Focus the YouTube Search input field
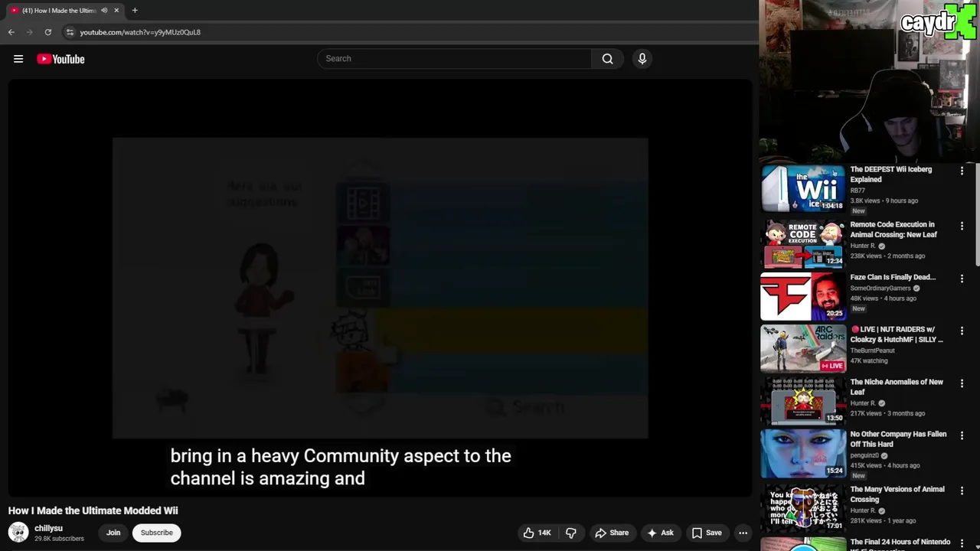Viewport: 980px width, 551px height. click(x=455, y=59)
